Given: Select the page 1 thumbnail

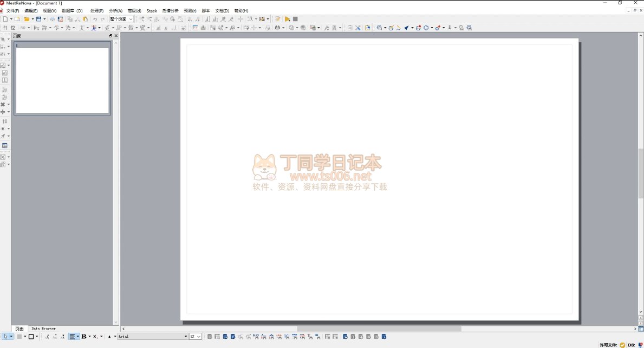Looking at the screenshot, I should pos(62,78).
